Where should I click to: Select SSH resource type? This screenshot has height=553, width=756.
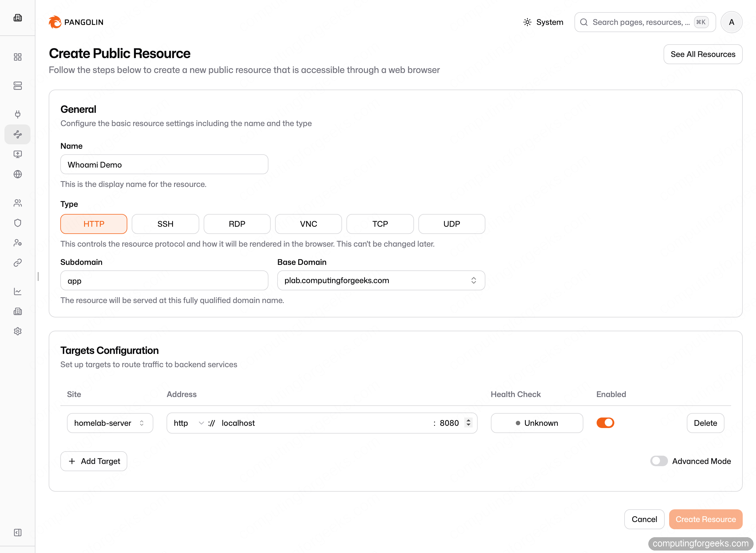click(x=165, y=224)
